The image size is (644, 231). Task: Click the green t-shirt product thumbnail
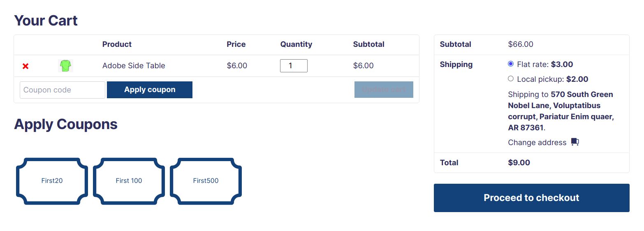(65, 66)
